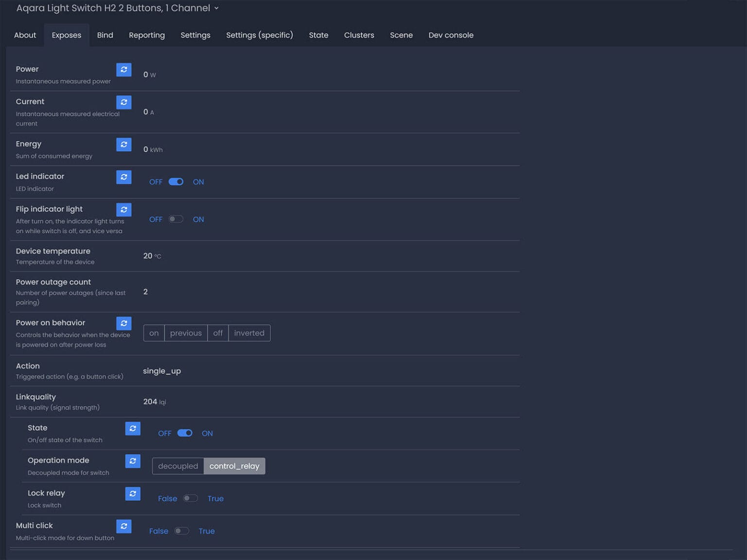
Task: Refresh the Power on behavior setting
Action: point(124,323)
